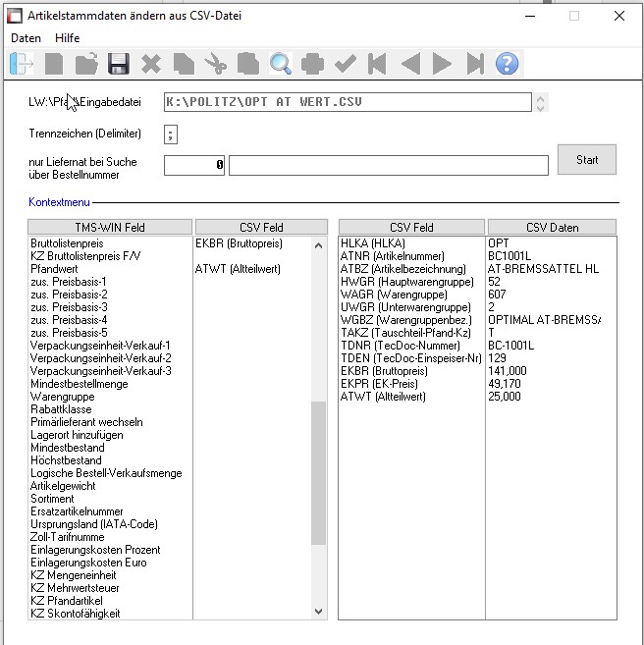644x645 pixels.
Task: Click the CSV Daten column header
Action: (552, 227)
